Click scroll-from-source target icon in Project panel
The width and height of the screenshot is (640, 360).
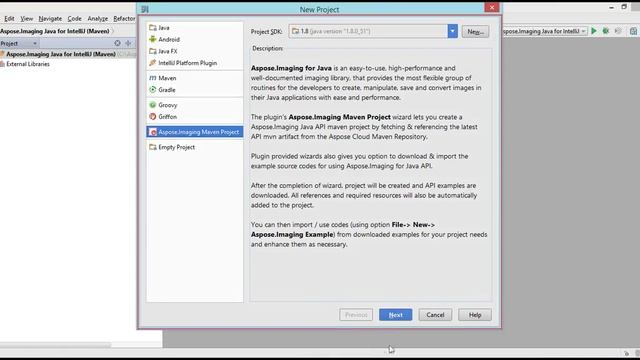click(118, 43)
